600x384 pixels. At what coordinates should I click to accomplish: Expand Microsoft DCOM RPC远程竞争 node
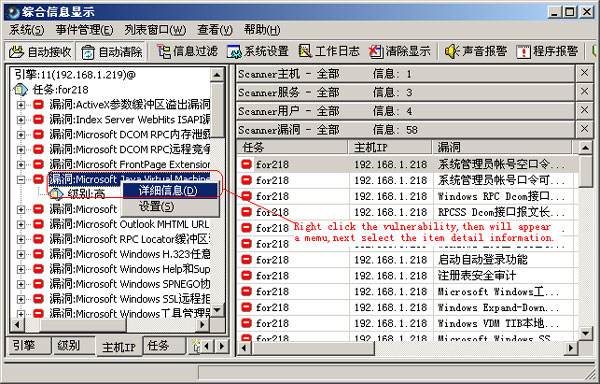point(21,150)
